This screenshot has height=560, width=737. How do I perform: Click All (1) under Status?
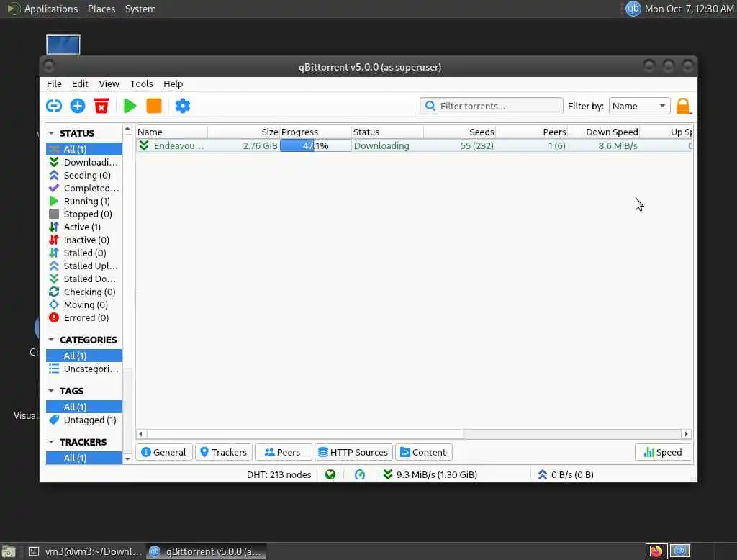(84, 149)
